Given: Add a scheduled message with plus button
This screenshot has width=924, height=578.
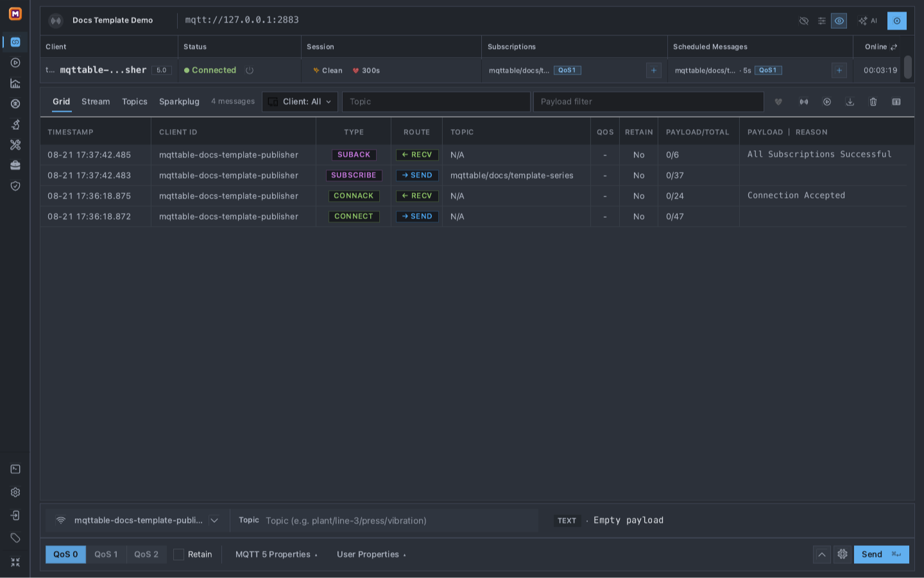Looking at the screenshot, I should click(839, 71).
